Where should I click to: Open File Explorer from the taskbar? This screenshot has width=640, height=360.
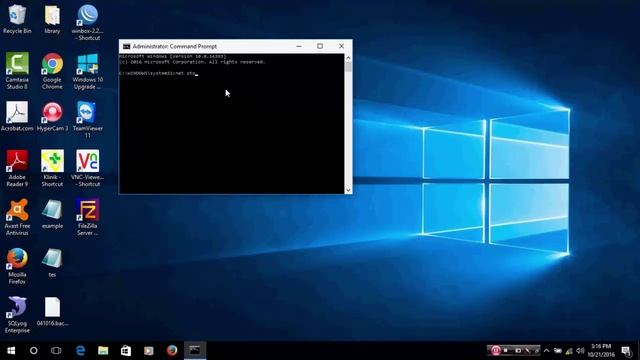pos(103,351)
